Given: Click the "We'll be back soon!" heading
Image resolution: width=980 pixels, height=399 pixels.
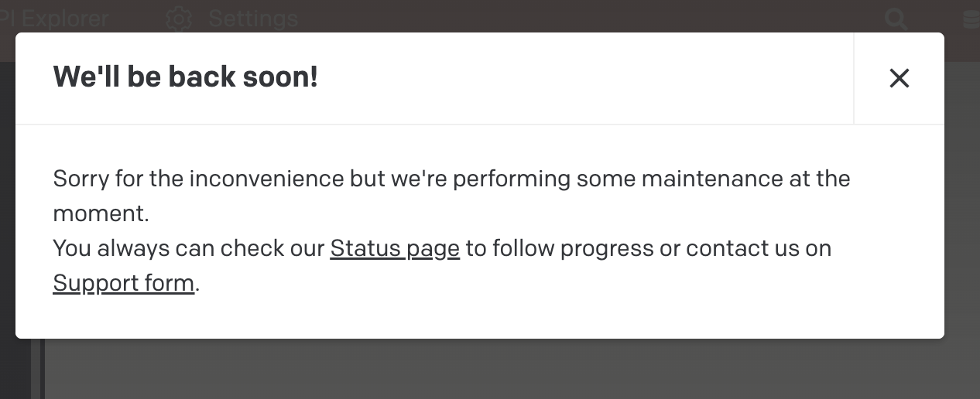Looking at the screenshot, I should [186, 77].
